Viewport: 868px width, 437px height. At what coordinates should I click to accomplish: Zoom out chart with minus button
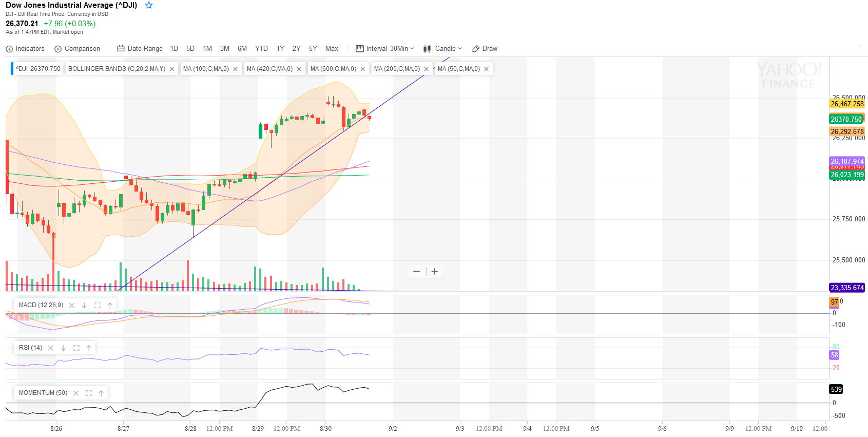pos(417,272)
